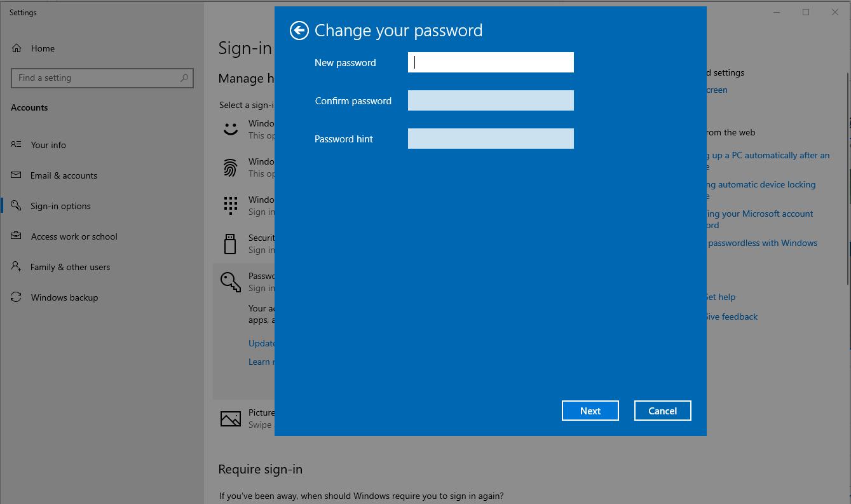The width and height of the screenshot is (851, 504).
Task: Click the search magnifier in Find a setting
Action: (x=184, y=78)
